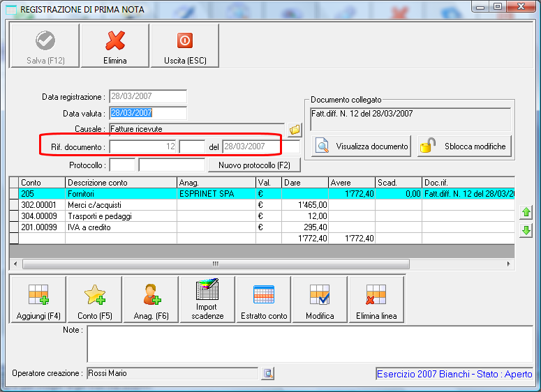Click ESPRINET SPA cell

point(216,194)
